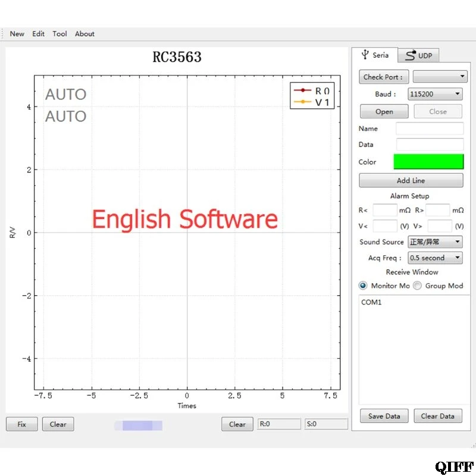
Task: Open the About menu
Action: point(84,34)
